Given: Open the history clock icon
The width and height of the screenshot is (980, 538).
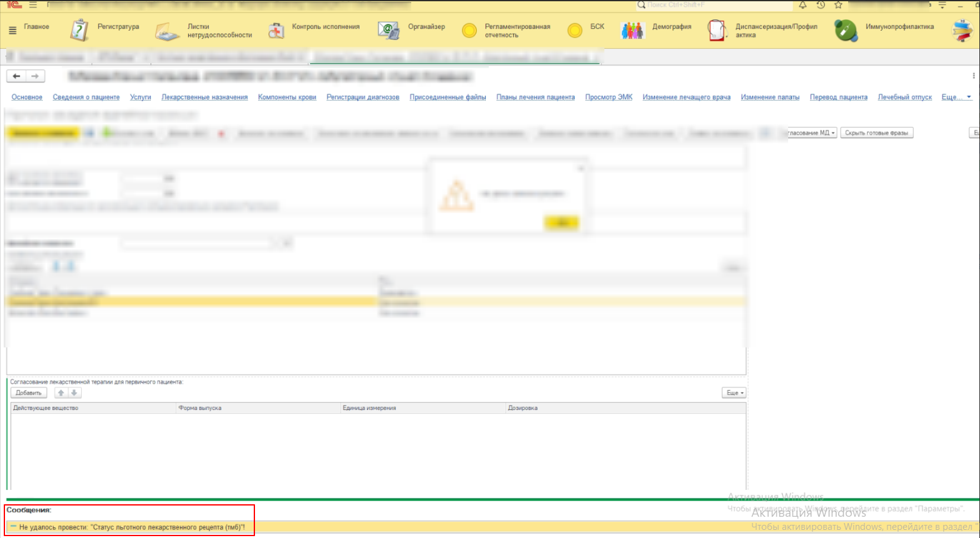Looking at the screenshot, I should coord(821,5).
